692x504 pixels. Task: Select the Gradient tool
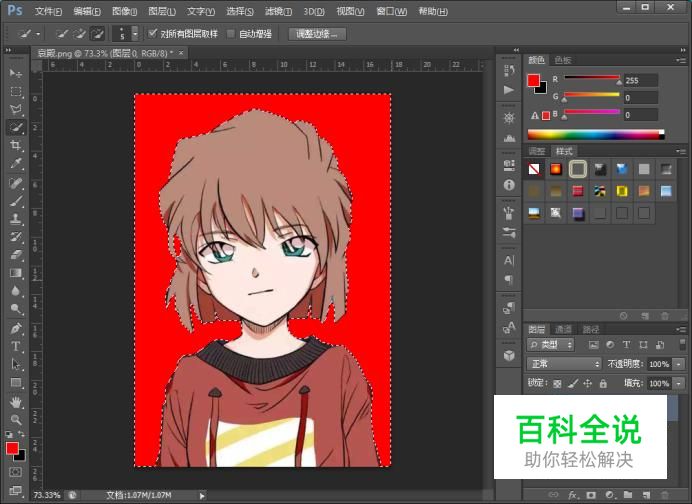16,273
